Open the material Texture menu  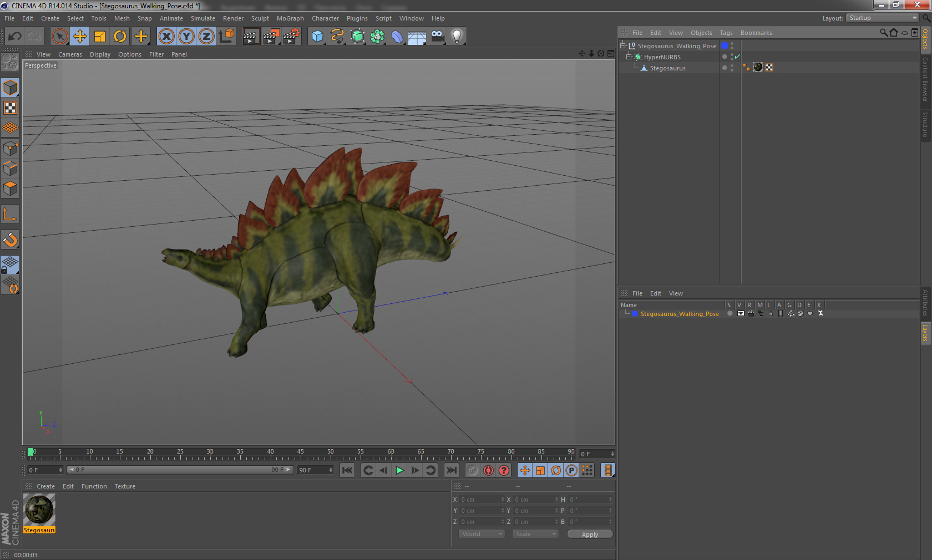tap(125, 486)
